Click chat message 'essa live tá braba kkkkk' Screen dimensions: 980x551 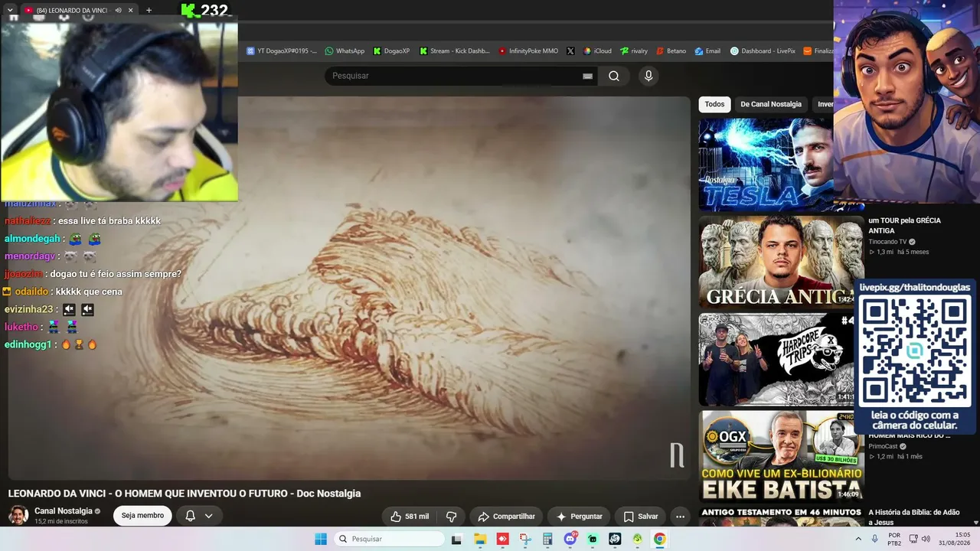coord(109,221)
